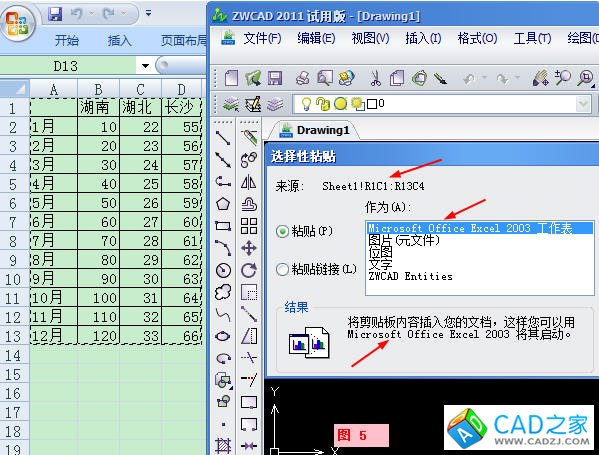599x455 pixels.
Task: Select the Hatch tool
Action: (223, 445)
